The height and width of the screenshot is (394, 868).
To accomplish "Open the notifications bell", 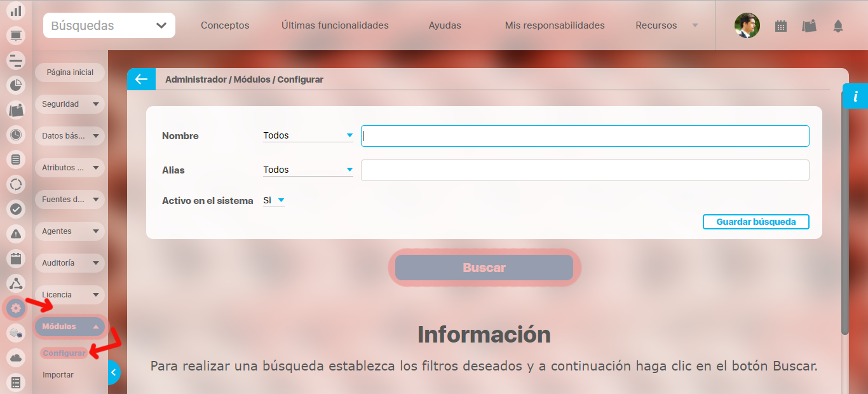I will [838, 26].
